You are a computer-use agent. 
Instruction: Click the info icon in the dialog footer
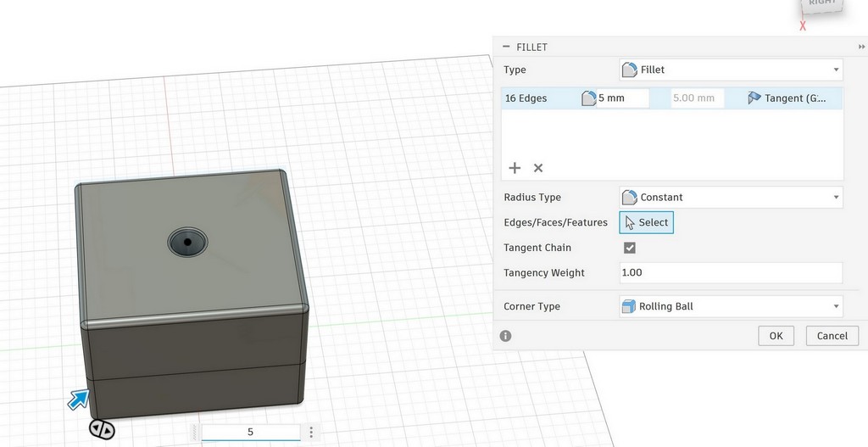(x=505, y=336)
